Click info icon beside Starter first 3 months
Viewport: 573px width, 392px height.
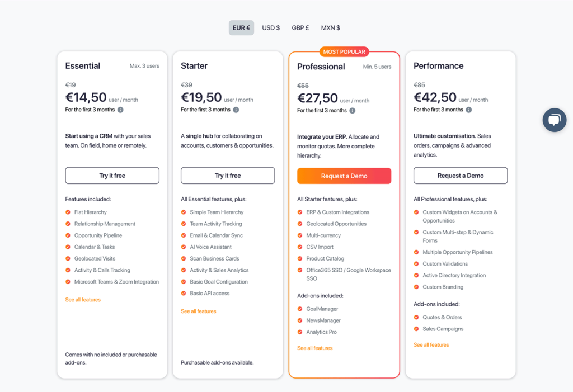pyautogui.click(x=236, y=110)
